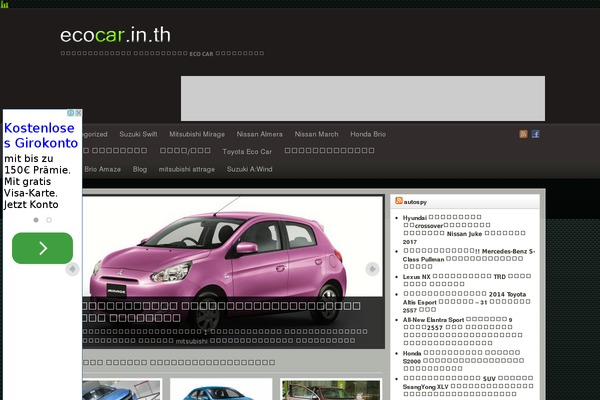This screenshot has height=400, width=600.
Task: Open the Mitsubishi Mirage menu item
Action: tap(197, 134)
